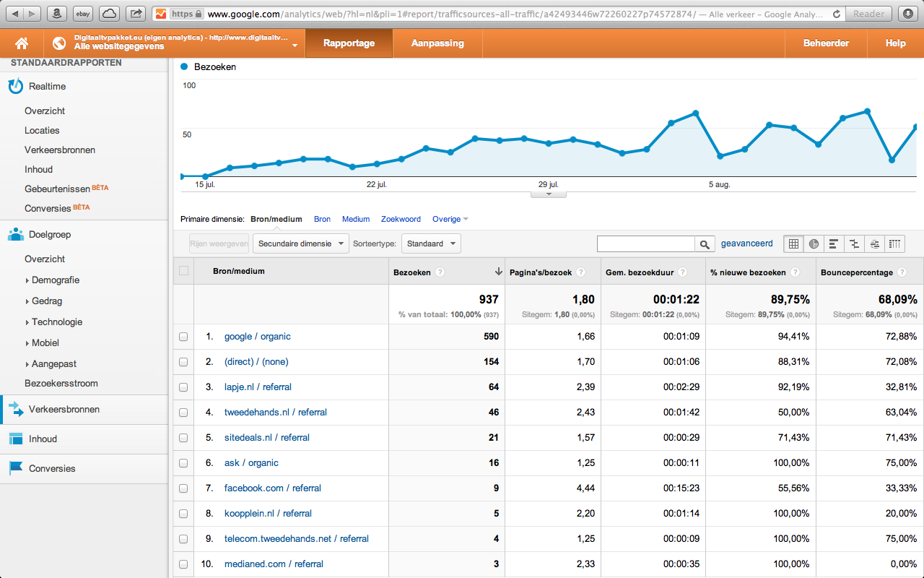The image size is (924, 578).
Task: Open the Beheerder tab
Action: 826,43
